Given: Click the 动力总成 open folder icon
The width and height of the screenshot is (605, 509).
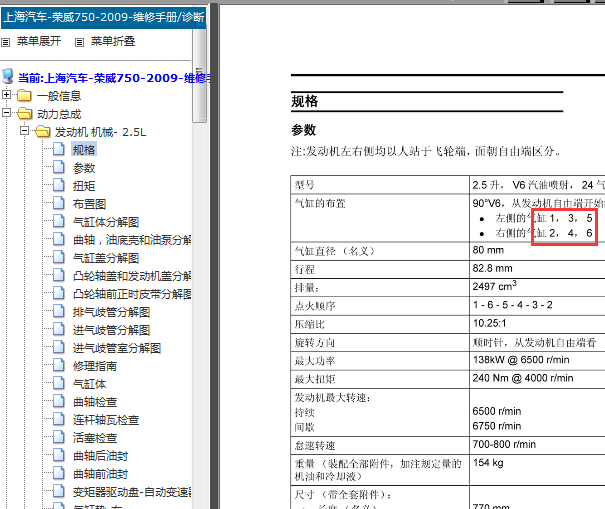Looking at the screenshot, I should (25, 113).
